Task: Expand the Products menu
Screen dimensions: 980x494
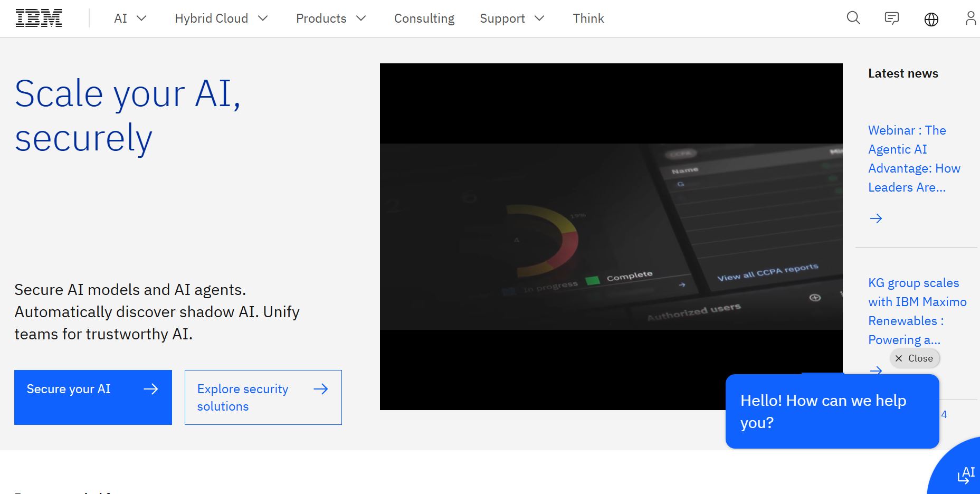Action: point(331,18)
